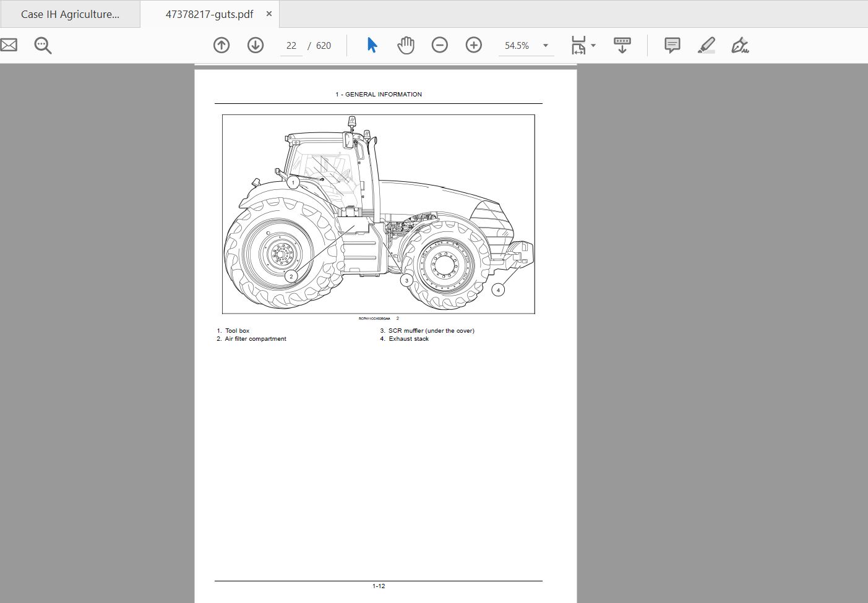The height and width of the screenshot is (603, 868).
Task: Expand the page-fit options dropdown
Action: click(592, 45)
